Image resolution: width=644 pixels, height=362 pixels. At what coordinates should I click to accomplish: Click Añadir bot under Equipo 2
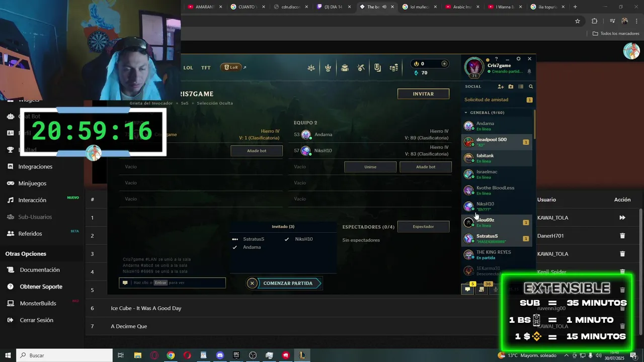tap(426, 167)
